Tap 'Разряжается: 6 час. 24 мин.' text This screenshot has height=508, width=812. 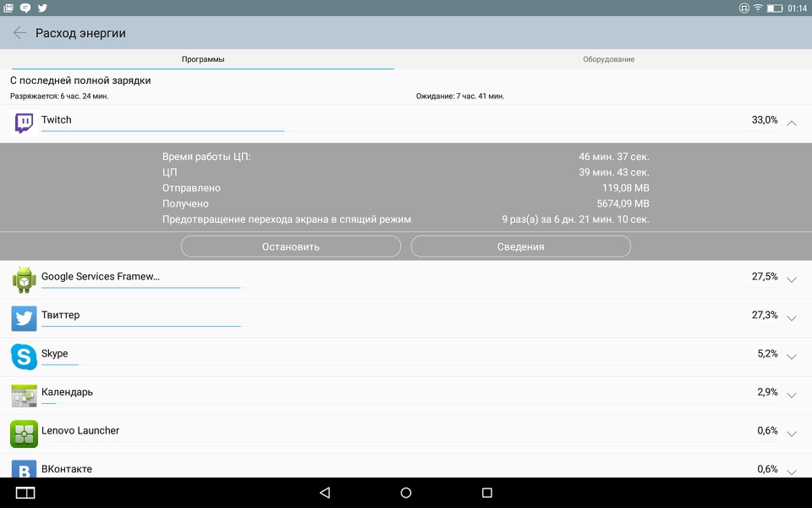(59, 96)
